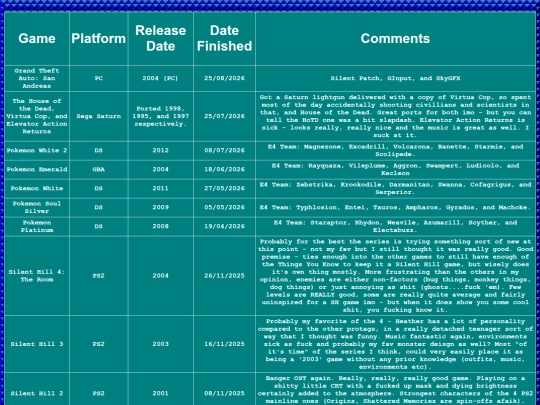Click the 2008 release date cell
540x405 pixels.
tap(160, 226)
